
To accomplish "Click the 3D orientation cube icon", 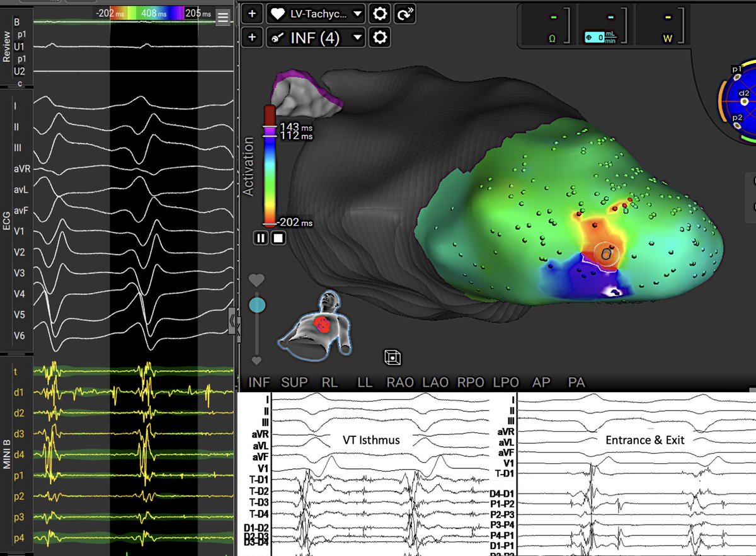I will pyautogui.click(x=393, y=357).
